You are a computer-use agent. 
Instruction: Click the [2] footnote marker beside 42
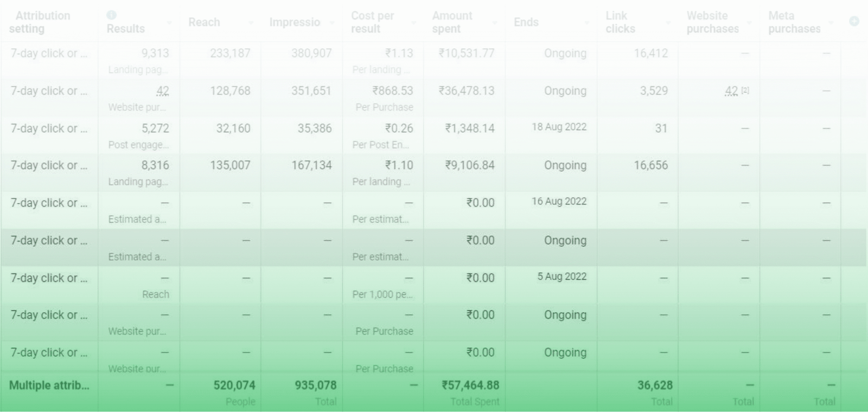[745, 91]
